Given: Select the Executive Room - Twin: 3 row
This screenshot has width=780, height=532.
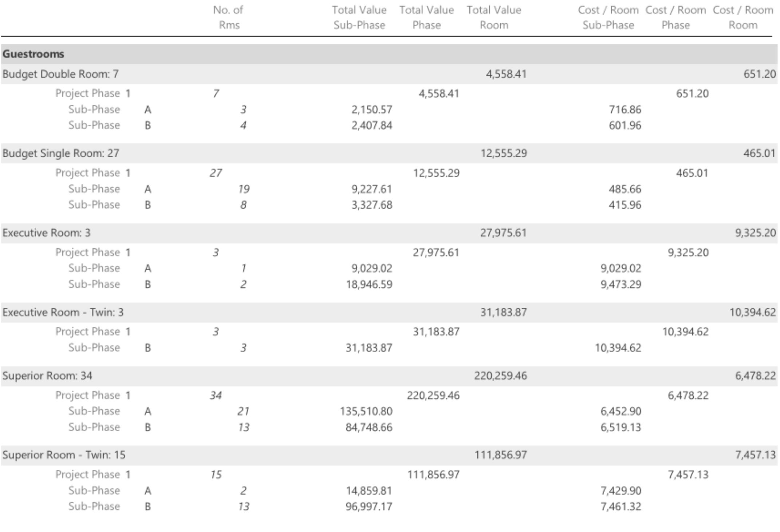Looking at the screenshot, I should point(63,312).
